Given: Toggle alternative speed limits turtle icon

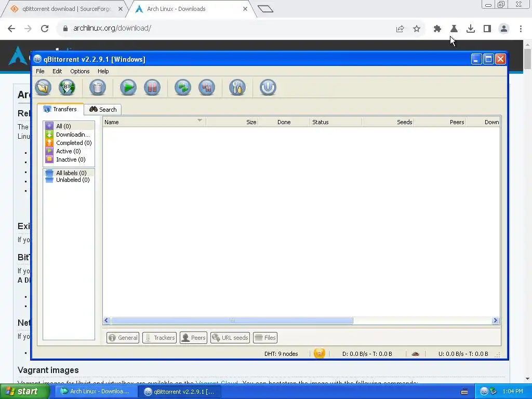Looking at the screenshot, I should [x=415, y=354].
